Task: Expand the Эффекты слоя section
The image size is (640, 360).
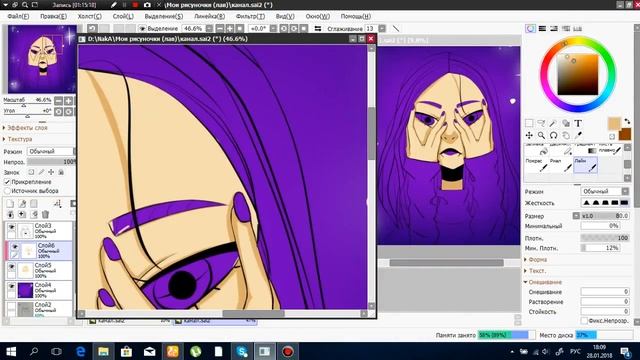Action: coord(25,128)
